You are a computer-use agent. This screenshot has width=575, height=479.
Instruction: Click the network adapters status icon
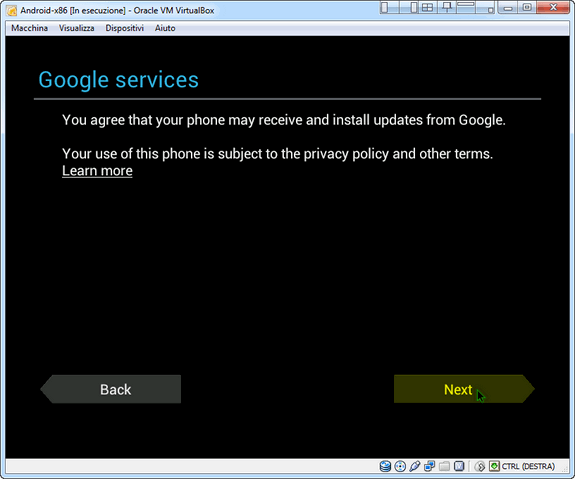[x=429, y=466]
